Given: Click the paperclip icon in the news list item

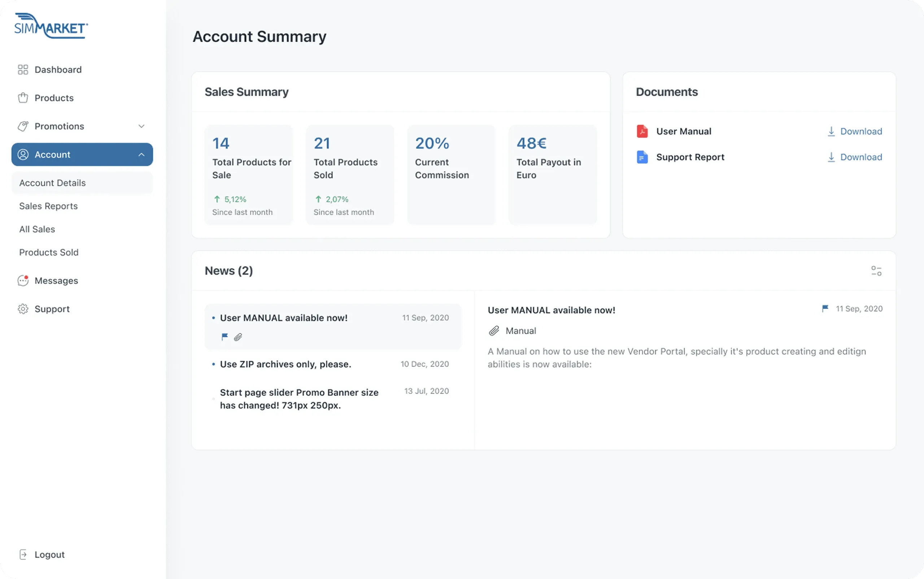Looking at the screenshot, I should tap(238, 337).
